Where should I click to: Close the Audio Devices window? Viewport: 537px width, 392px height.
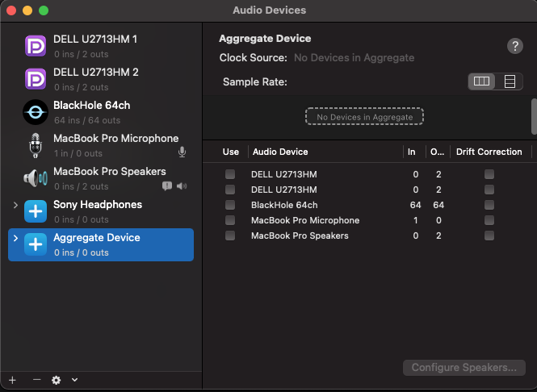(11, 10)
